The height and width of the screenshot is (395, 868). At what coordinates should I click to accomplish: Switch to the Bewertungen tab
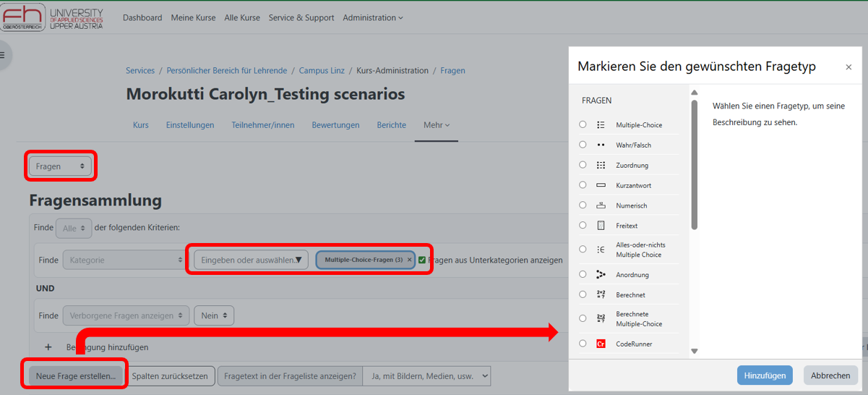coord(335,125)
